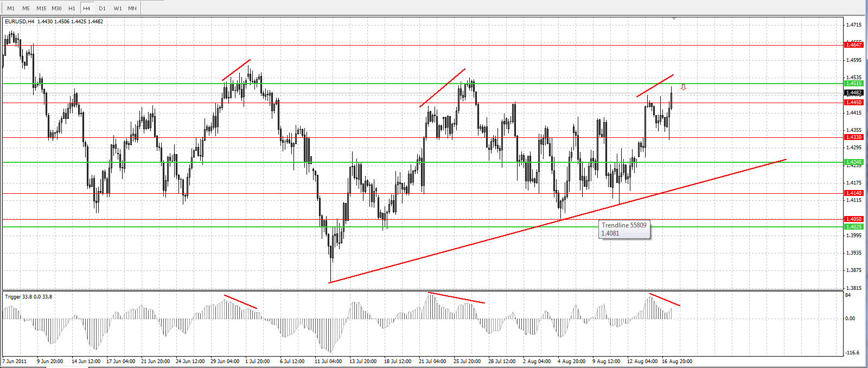
Task: Select the M15 timeframe button
Action: (41, 8)
